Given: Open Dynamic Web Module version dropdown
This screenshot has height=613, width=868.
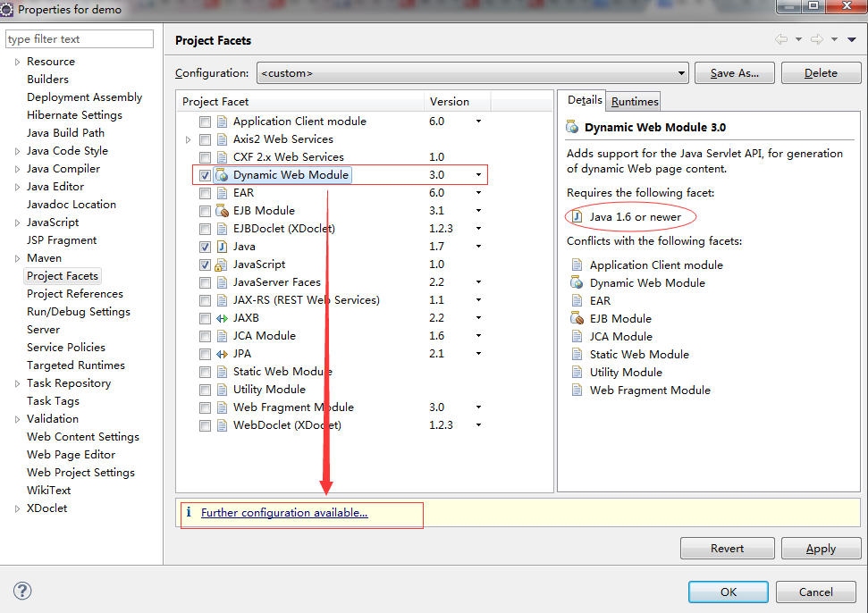Looking at the screenshot, I should (x=478, y=175).
